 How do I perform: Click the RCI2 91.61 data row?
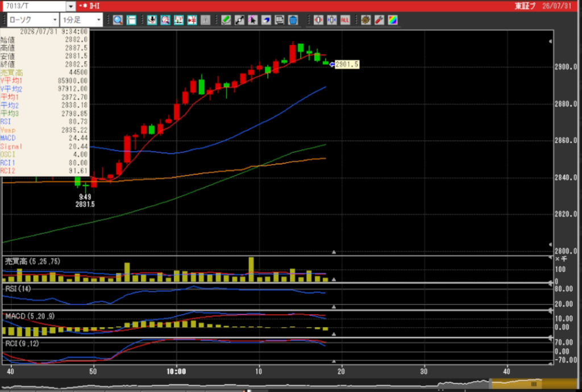click(44, 171)
